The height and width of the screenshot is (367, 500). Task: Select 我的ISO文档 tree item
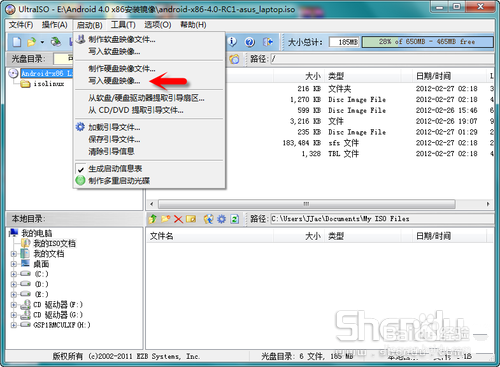[54, 244]
